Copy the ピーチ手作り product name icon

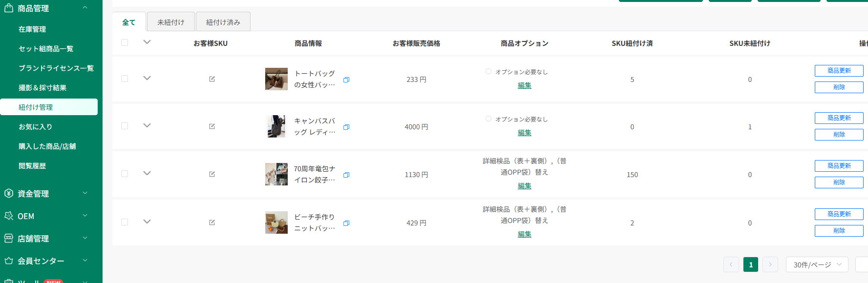[x=346, y=223]
